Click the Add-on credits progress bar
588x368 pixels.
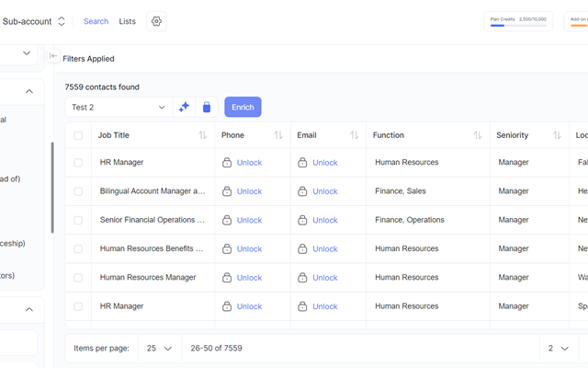tap(579, 26)
